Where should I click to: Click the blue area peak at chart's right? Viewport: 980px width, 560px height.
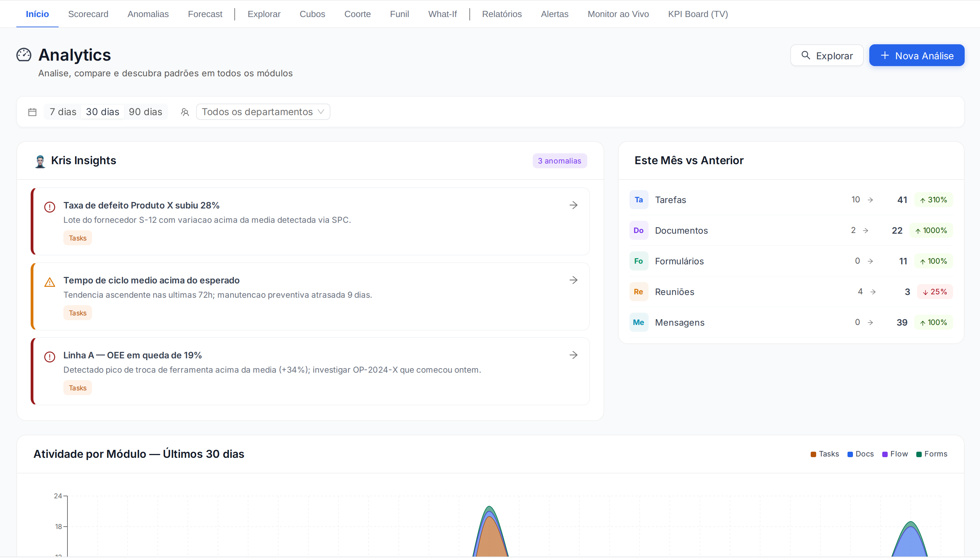click(910, 542)
